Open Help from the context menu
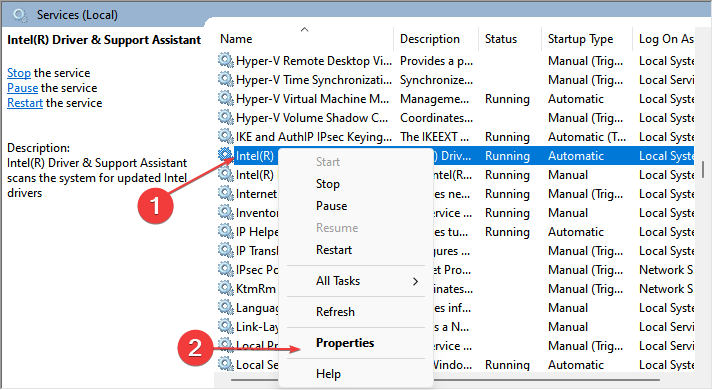The height and width of the screenshot is (390, 713). [328, 374]
